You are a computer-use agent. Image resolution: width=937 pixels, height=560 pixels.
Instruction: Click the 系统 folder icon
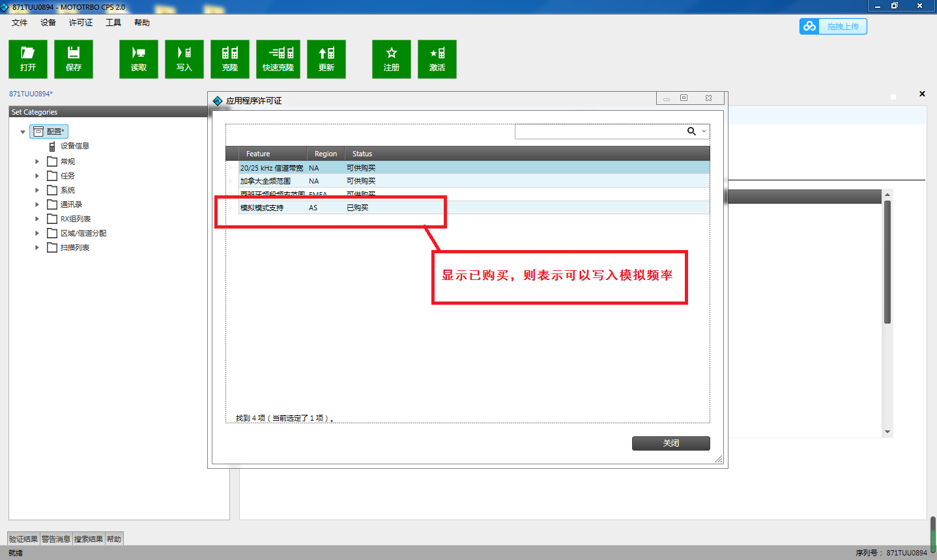pyautogui.click(x=52, y=189)
